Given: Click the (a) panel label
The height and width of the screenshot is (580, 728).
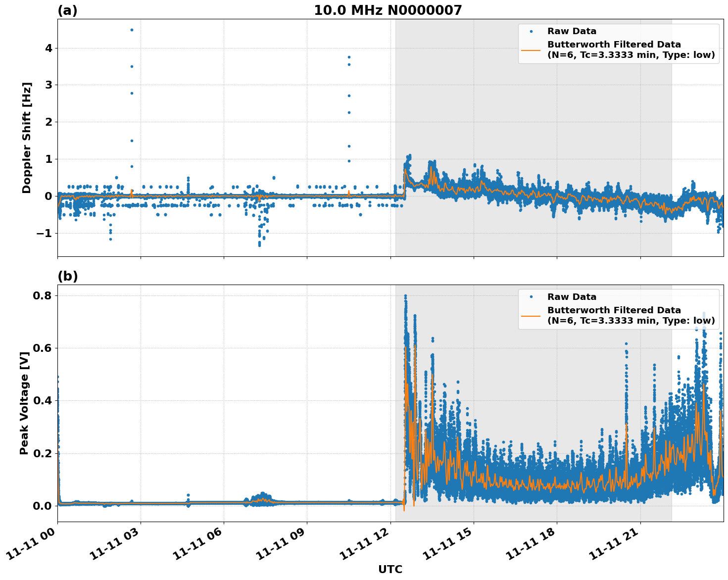Looking at the screenshot, I should 67,10.
